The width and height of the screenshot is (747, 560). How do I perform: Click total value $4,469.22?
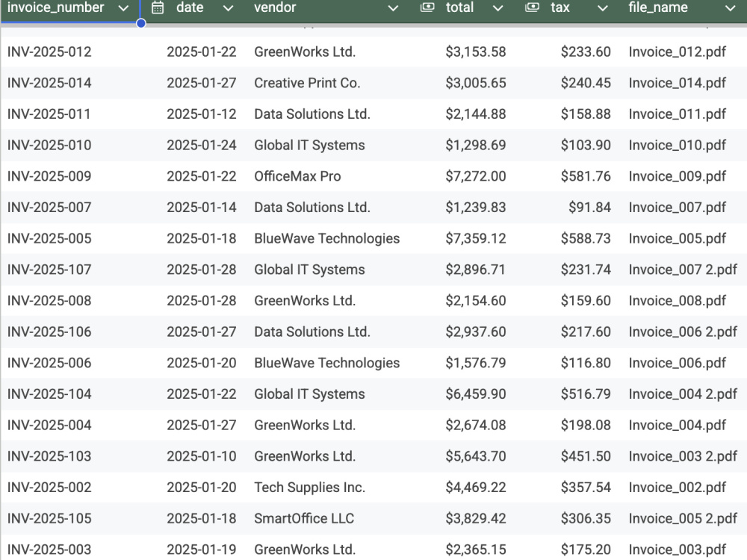point(475,487)
